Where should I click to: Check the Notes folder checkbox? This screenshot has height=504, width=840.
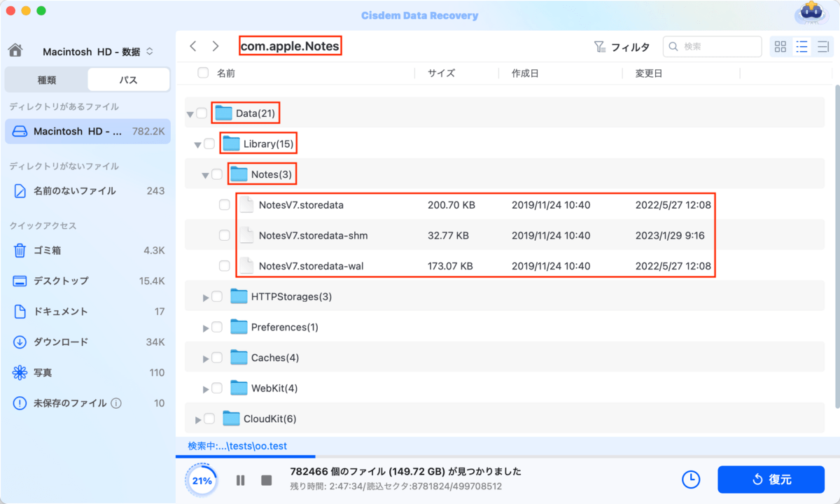click(x=217, y=174)
